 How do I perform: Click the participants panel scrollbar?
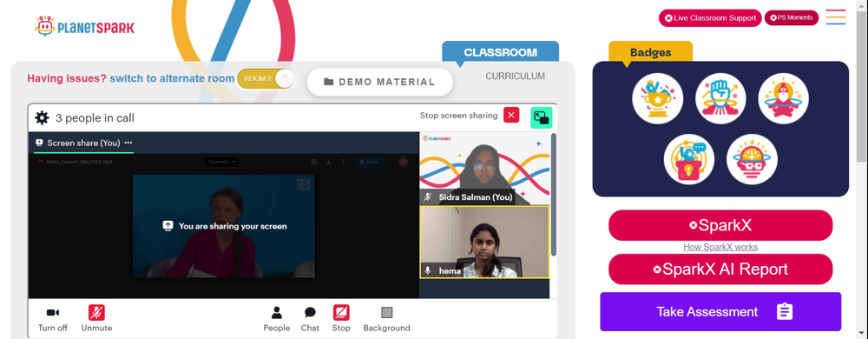[x=554, y=194]
